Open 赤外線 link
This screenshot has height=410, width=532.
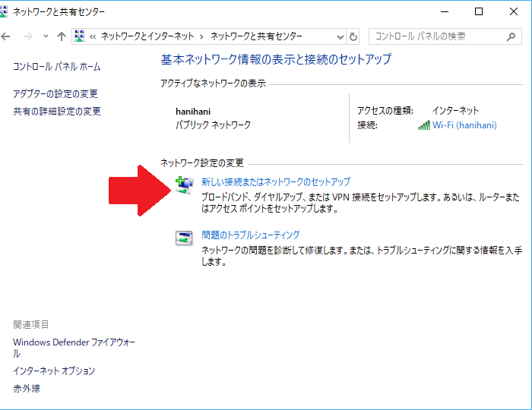click(27, 389)
